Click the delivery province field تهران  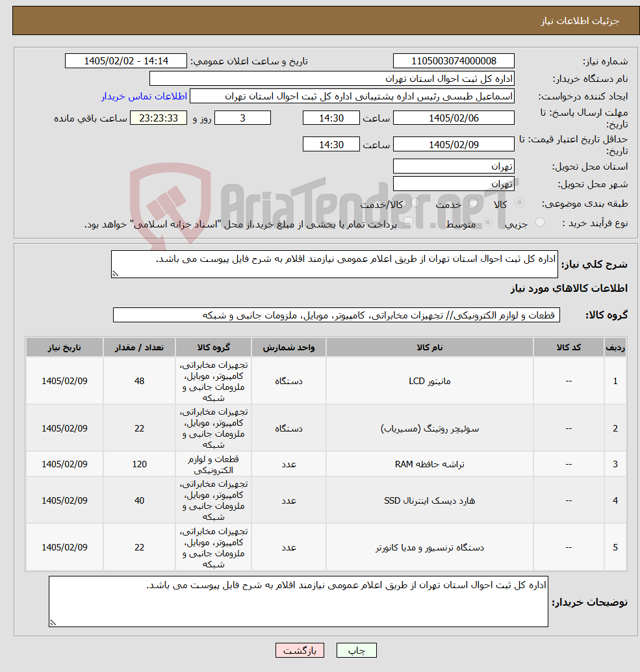[454, 166]
